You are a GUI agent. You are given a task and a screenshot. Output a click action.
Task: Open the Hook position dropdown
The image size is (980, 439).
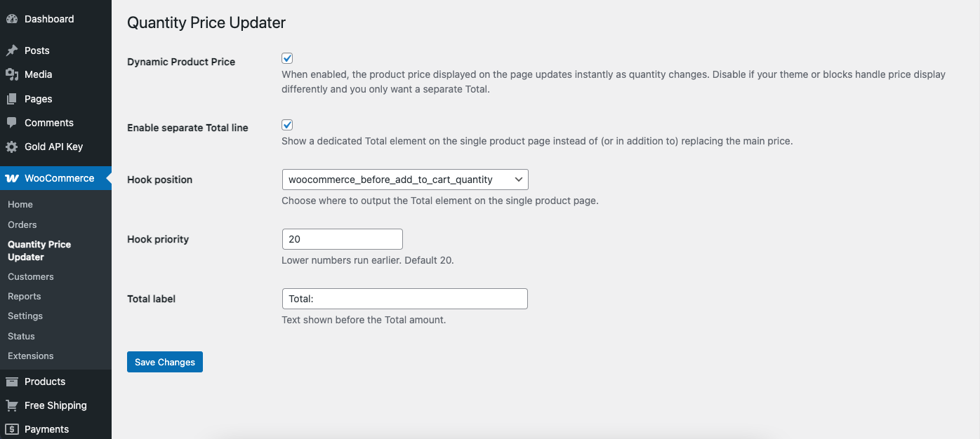[404, 180]
